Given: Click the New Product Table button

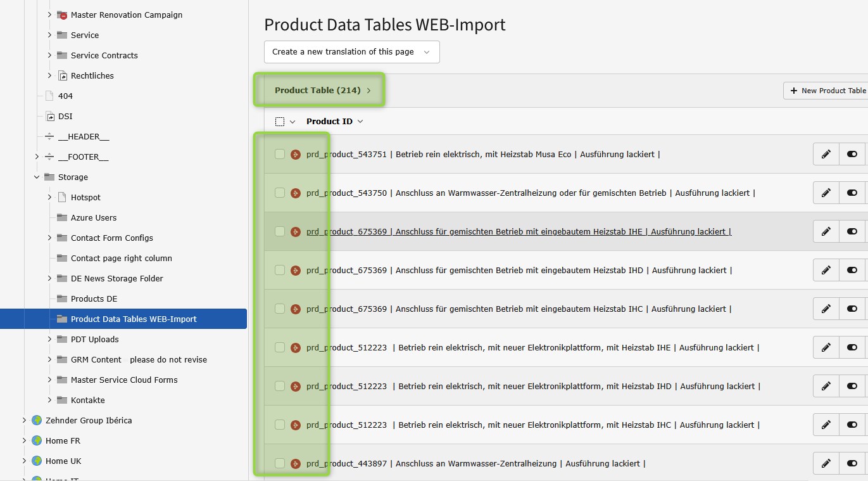Looking at the screenshot, I should click(x=826, y=91).
